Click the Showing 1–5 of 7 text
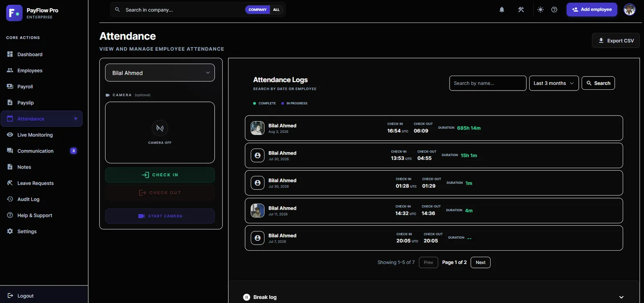Image resolution: width=644 pixels, height=303 pixels. (x=396, y=262)
